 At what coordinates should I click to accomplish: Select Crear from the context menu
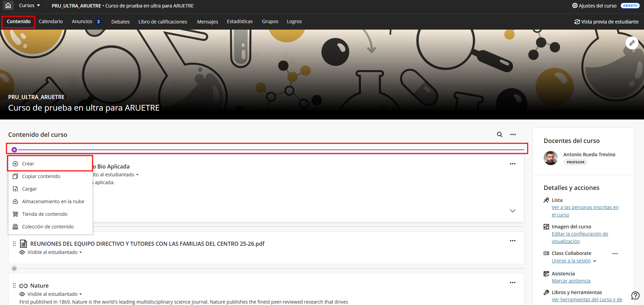tap(28, 164)
